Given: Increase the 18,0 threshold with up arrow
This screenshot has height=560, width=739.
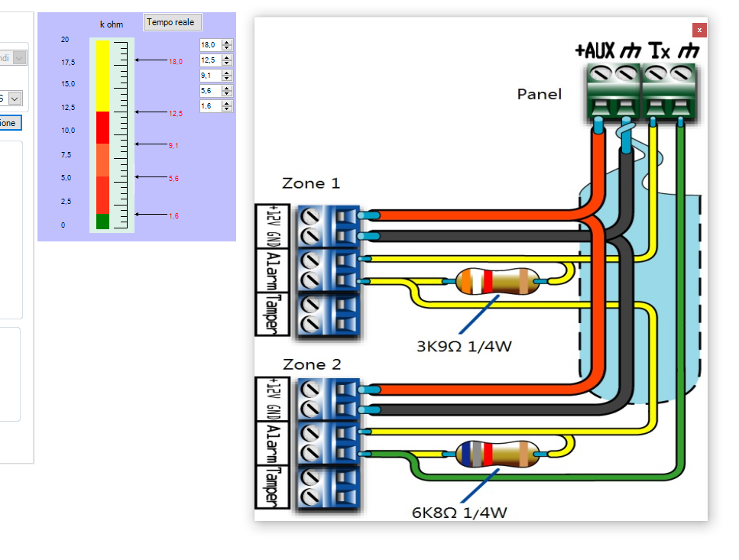Looking at the screenshot, I should (227, 42).
